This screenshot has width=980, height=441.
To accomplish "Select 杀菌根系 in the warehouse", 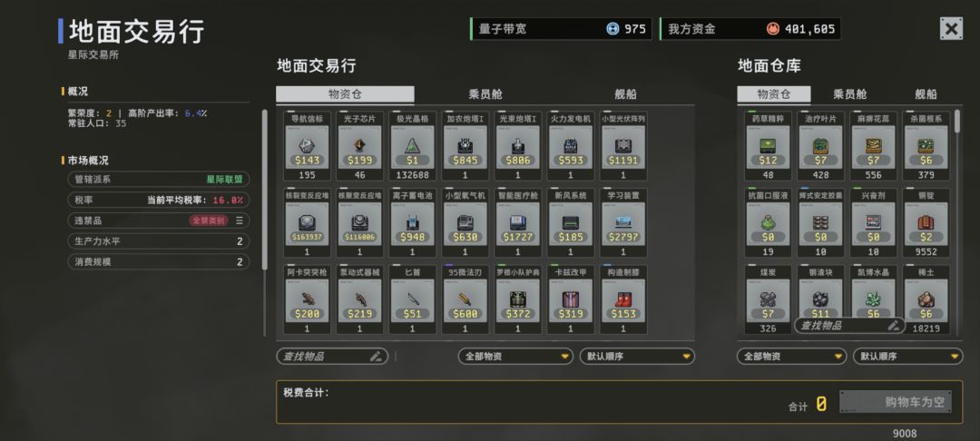I will tap(926, 146).
